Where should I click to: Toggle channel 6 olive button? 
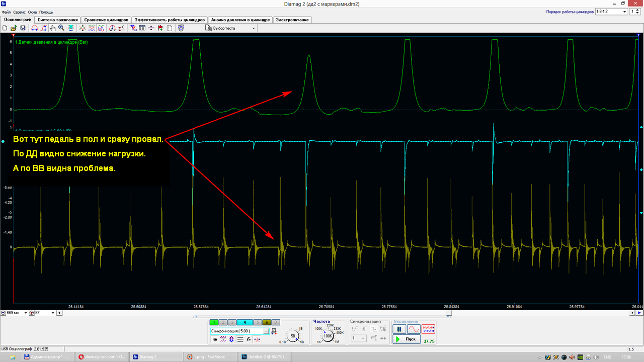tap(267, 322)
